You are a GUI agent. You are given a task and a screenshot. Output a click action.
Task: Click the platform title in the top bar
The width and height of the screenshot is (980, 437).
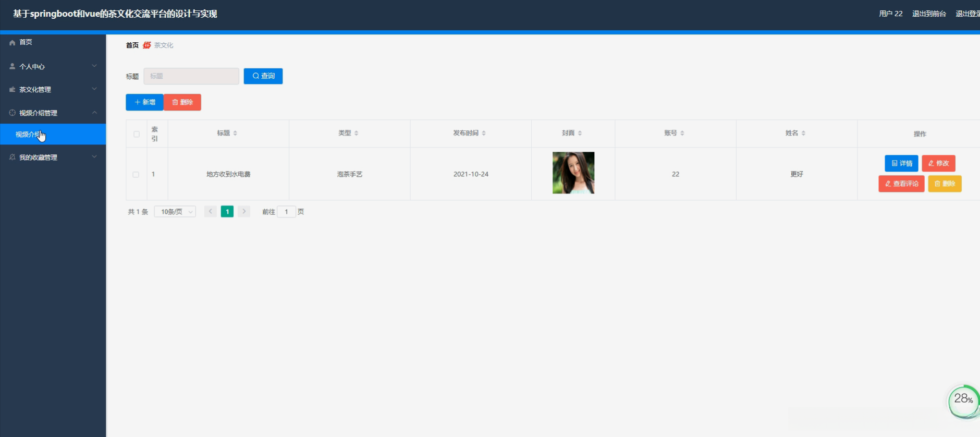[115, 14]
